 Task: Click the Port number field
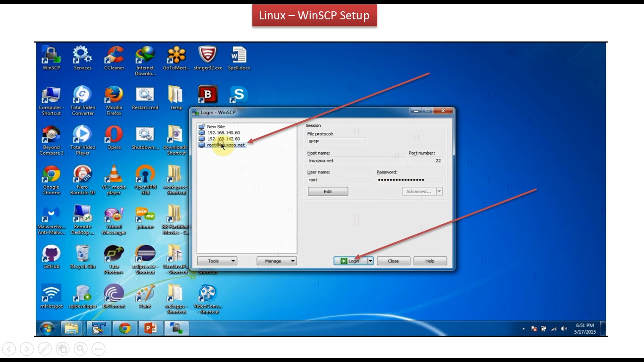click(x=426, y=161)
